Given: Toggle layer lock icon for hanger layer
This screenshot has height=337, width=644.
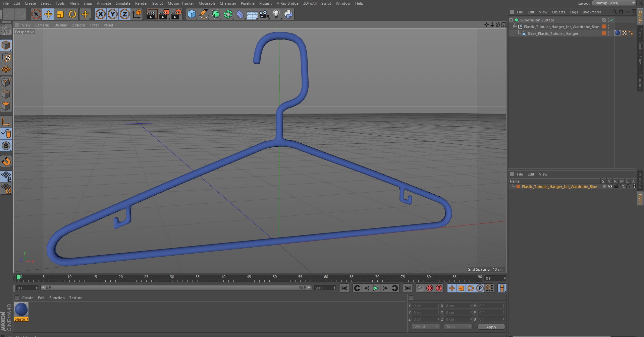Looking at the screenshot, I should click(x=628, y=186).
